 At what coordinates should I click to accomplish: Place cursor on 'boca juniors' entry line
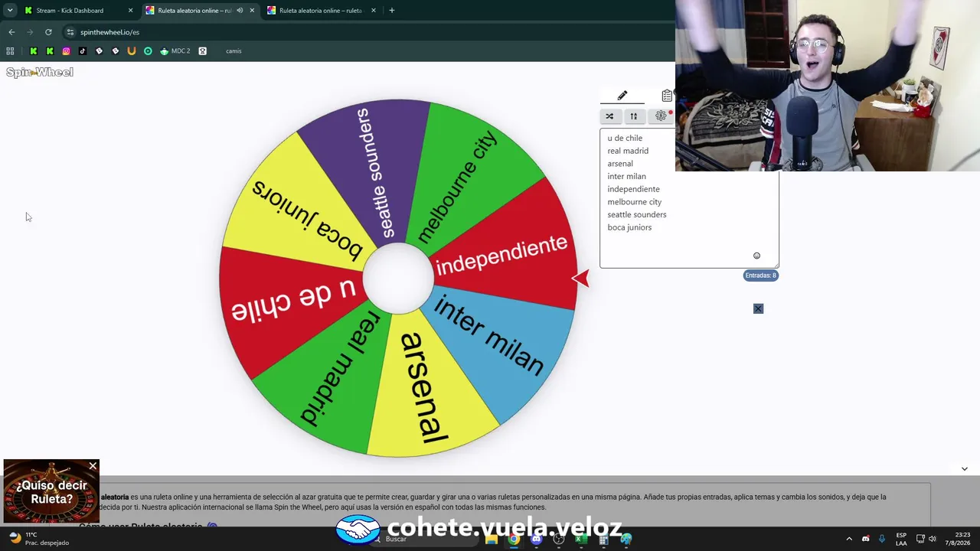pos(629,227)
